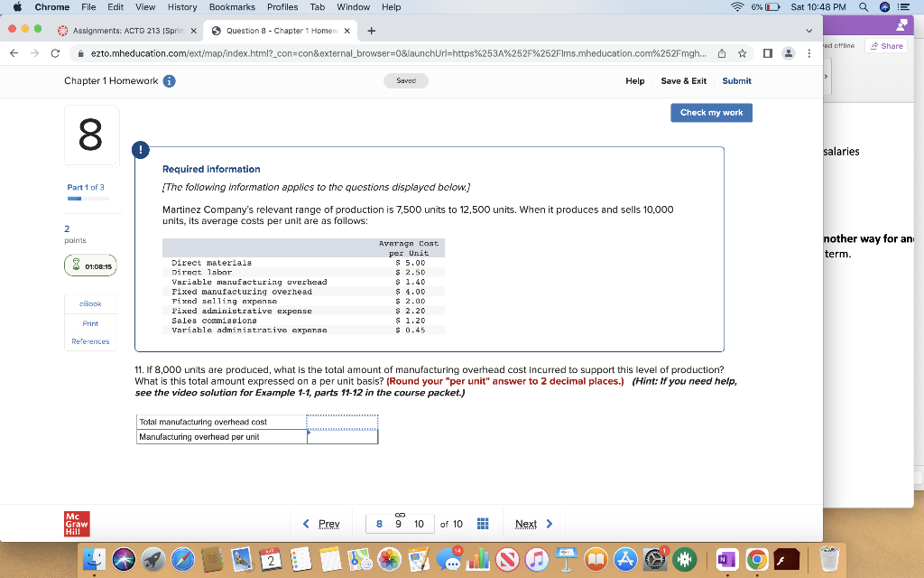
Task: Open the Profiles menu
Action: click(x=282, y=7)
